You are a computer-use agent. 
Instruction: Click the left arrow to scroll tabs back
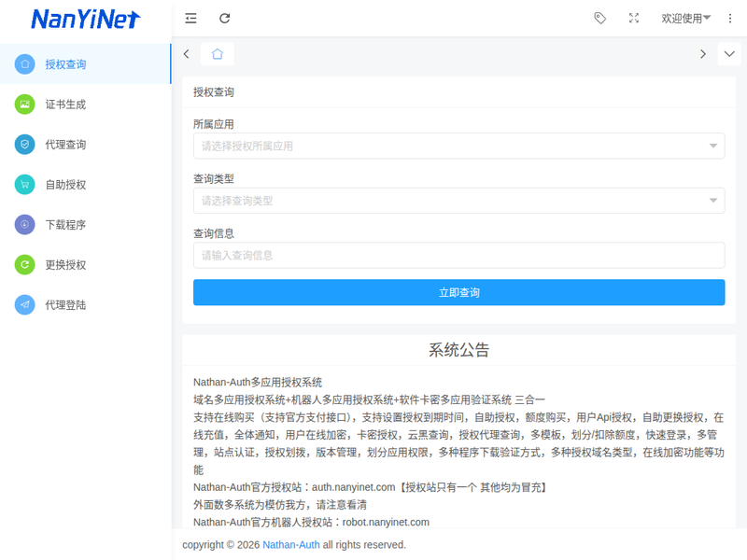(x=186, y=54)
